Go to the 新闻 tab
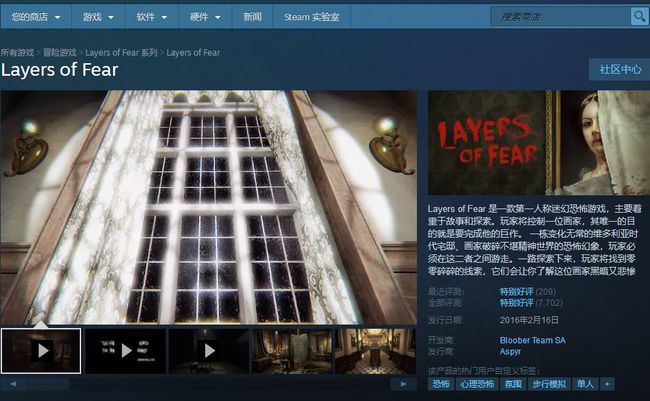This screenshot has width=650, height=401. [x=252, y=17]
